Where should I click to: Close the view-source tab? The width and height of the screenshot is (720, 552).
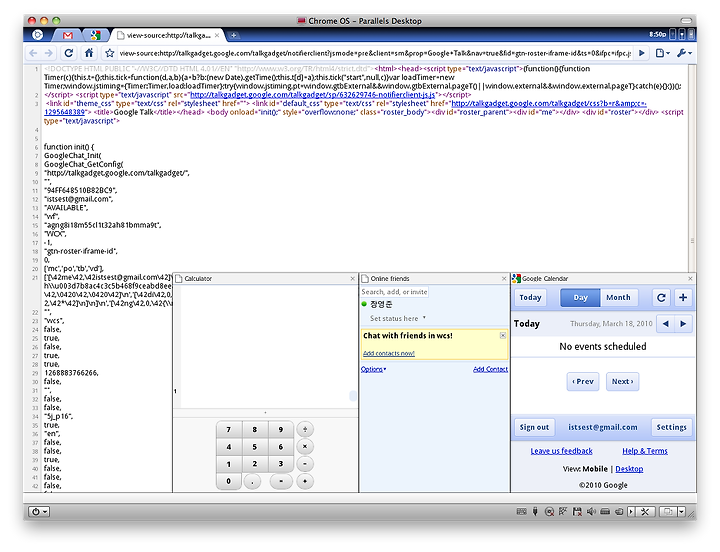(217, 35)
